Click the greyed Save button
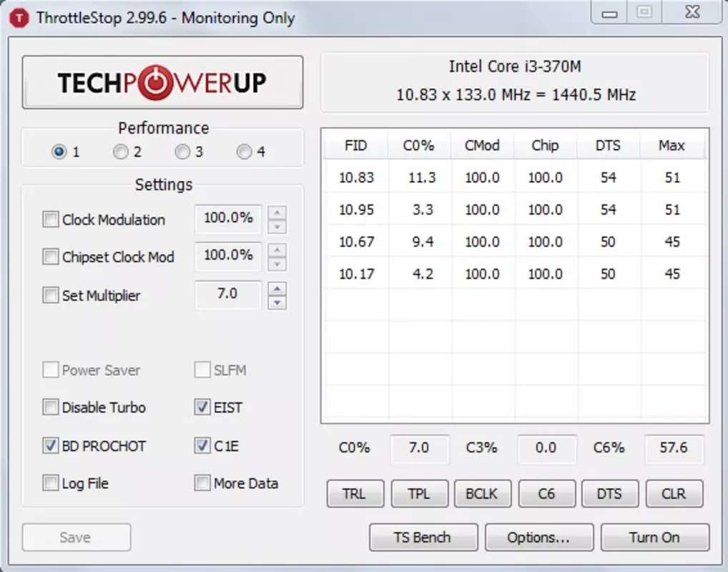The image size is (728, 572). (76, 537)
